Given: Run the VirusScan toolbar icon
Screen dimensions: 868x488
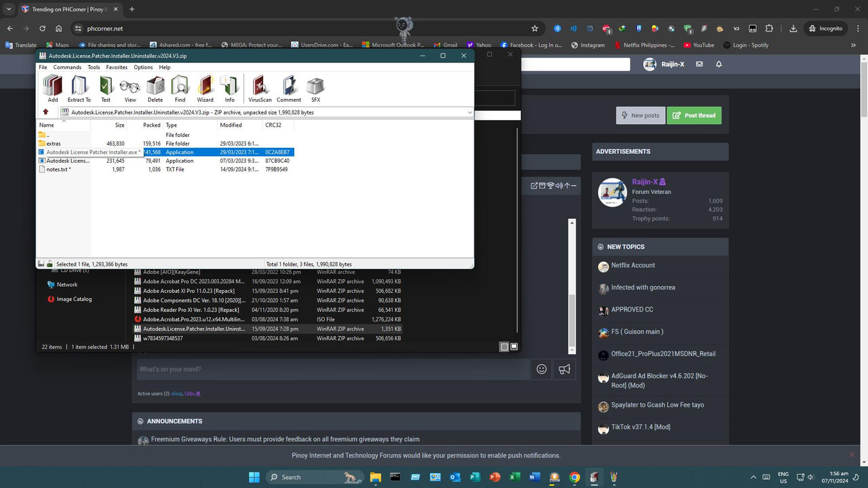Looking at the screenshot, I should (260, 89).
